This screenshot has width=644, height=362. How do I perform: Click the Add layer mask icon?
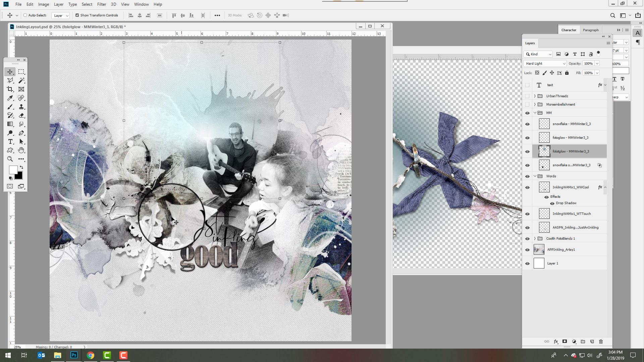[565, 341]
